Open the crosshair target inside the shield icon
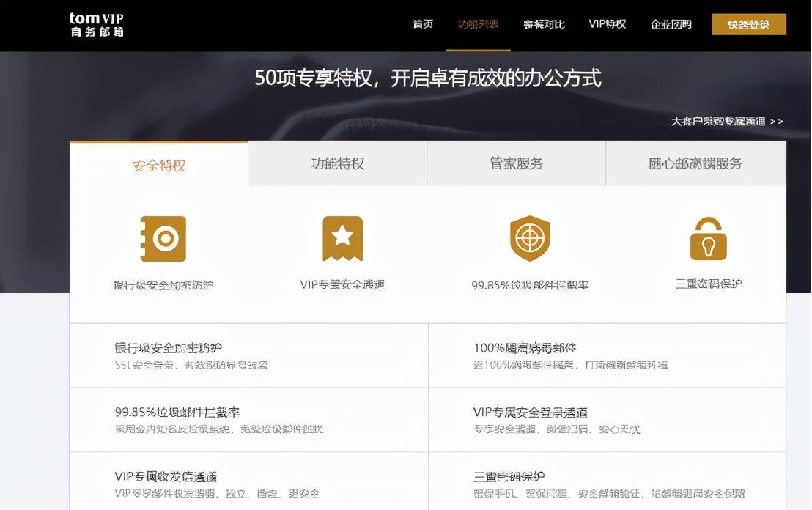812x510 pixels. point(529,236)
